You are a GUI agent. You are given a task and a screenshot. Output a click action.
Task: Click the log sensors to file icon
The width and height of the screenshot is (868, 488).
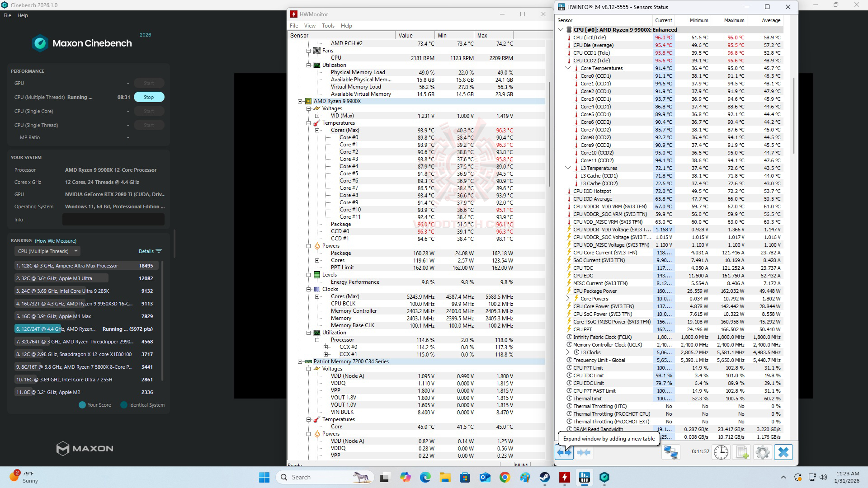[742, 452]
